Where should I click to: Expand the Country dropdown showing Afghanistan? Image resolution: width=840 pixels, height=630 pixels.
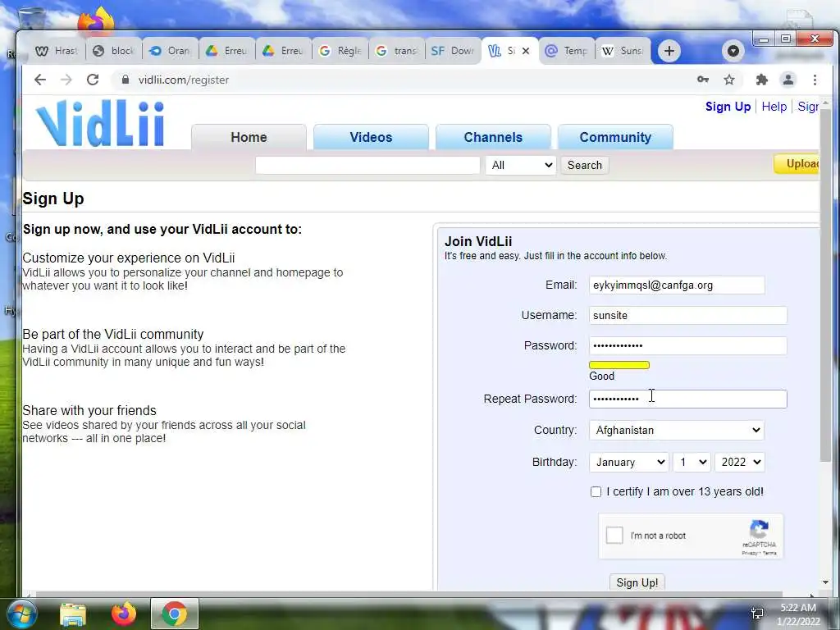pos(677,430)
